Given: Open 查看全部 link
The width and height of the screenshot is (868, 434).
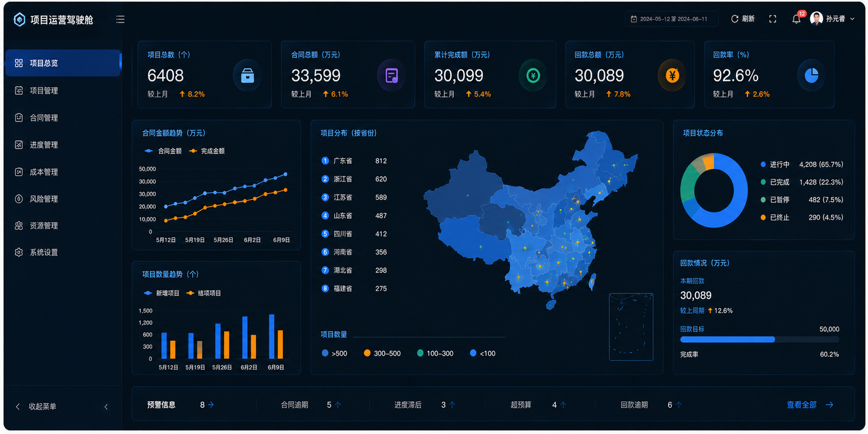Looking at the screenshot, I should [x=810, y=405].
